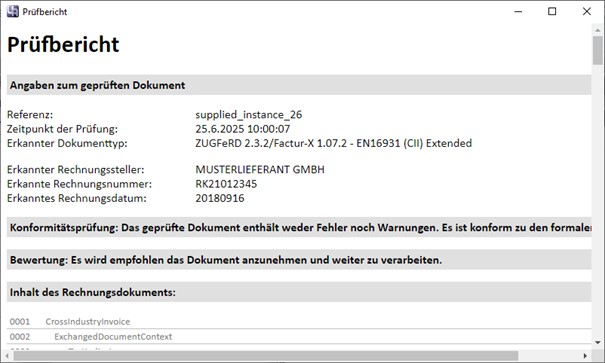Click the large Prüfbericht heading
Screen dimensions: 605x363
point(63,44)
